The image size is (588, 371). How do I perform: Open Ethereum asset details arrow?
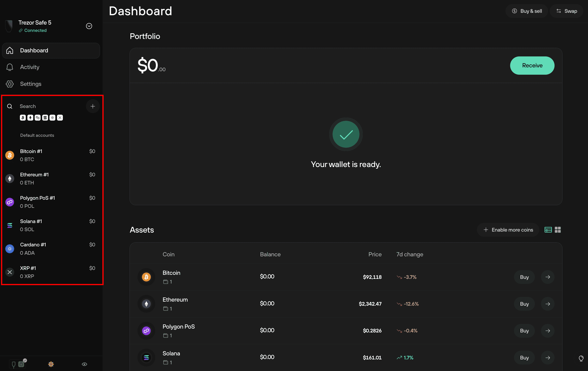548,304
